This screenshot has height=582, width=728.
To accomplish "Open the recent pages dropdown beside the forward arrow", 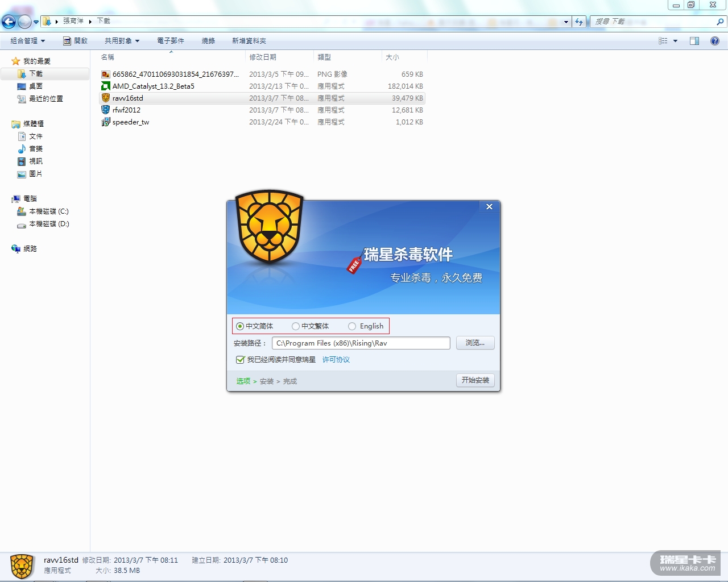I will click(36, 22).
